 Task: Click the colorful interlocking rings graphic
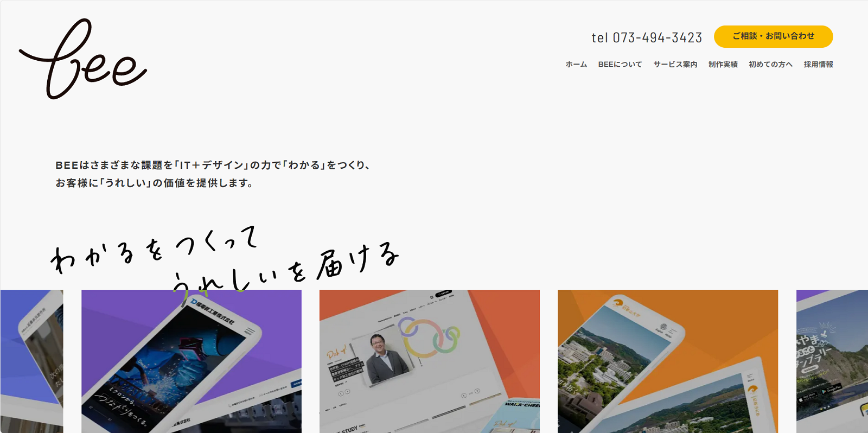[429, 338]
